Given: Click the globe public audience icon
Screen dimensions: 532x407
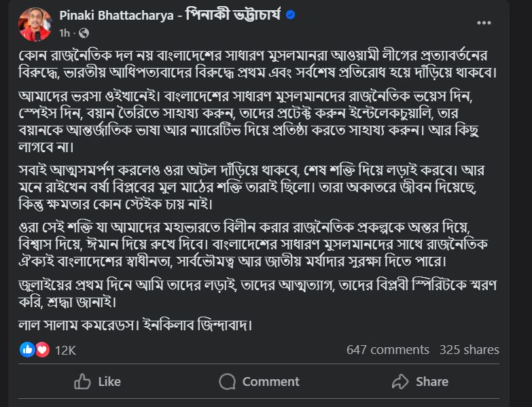Looking at the screenshot, I should (84, 33).
